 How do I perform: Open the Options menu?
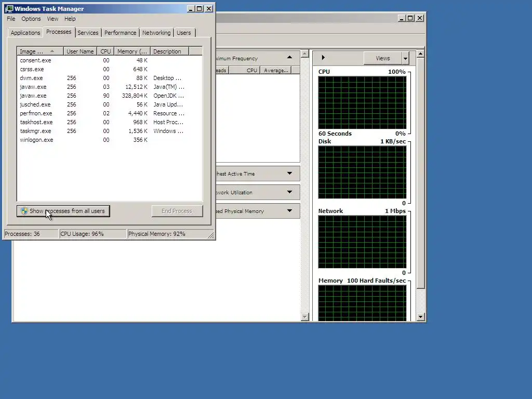tap(31, 19)
